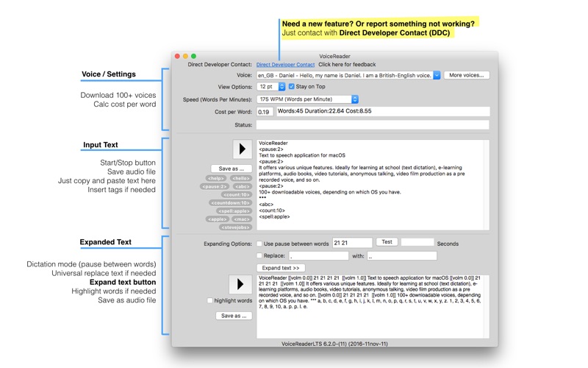The image size is (588, 368).
Task: Click the Seconds input field
Action: click(x=417, y=242)
